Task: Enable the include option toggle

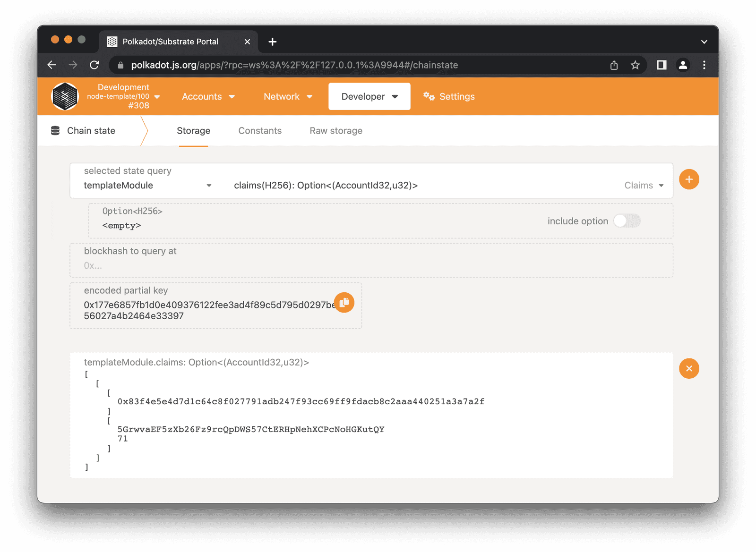Action: [627, 221]
